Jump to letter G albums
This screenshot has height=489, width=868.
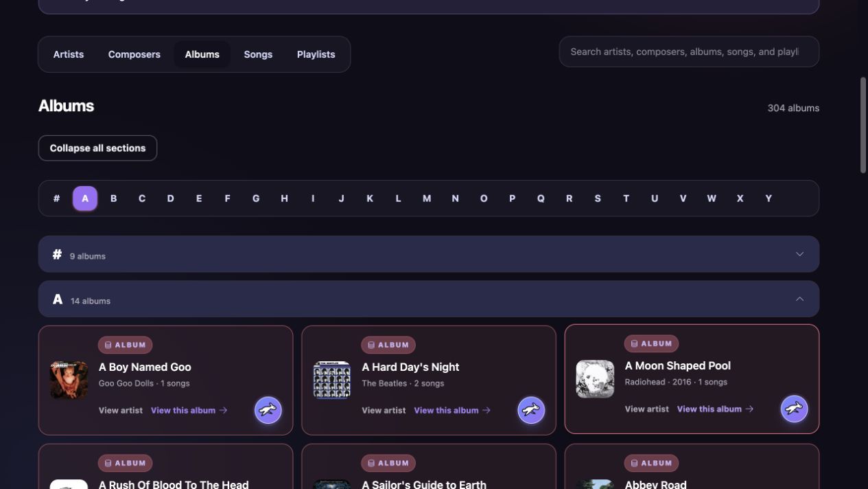256,198
